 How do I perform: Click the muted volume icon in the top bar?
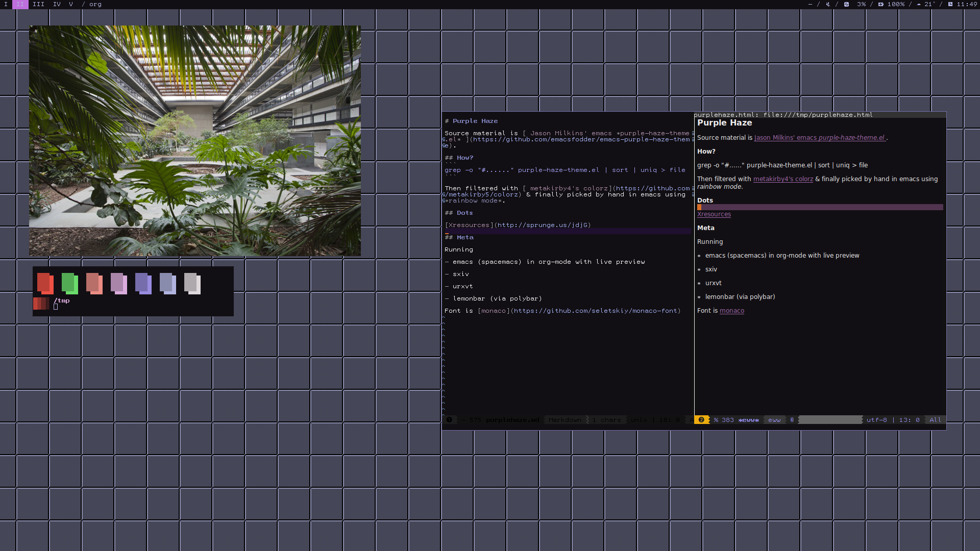(x=828, y=4)
